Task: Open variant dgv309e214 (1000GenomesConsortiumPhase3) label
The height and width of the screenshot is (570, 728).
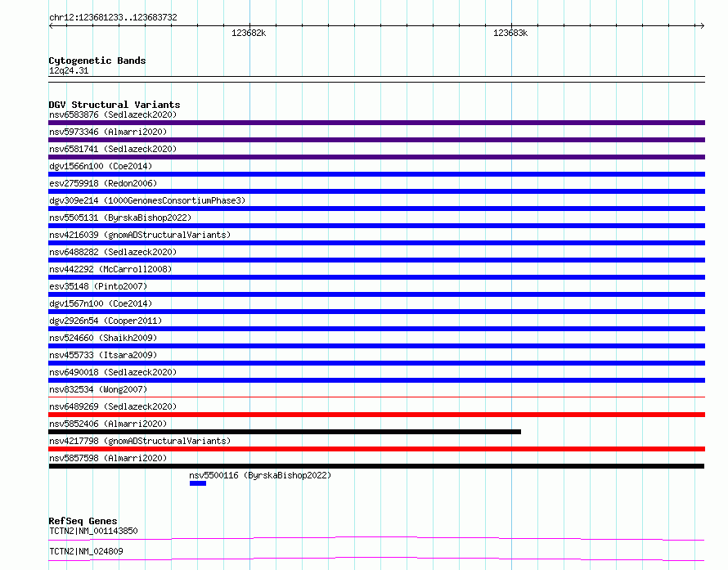Action: coord(147,200)
